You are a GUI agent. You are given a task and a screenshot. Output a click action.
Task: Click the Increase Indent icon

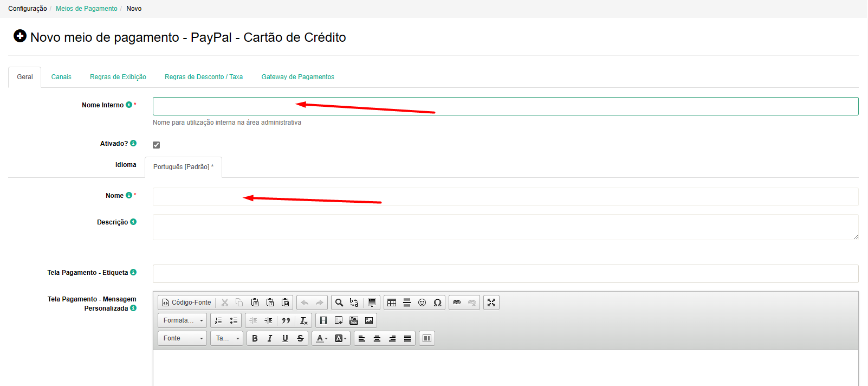point(268,320)
